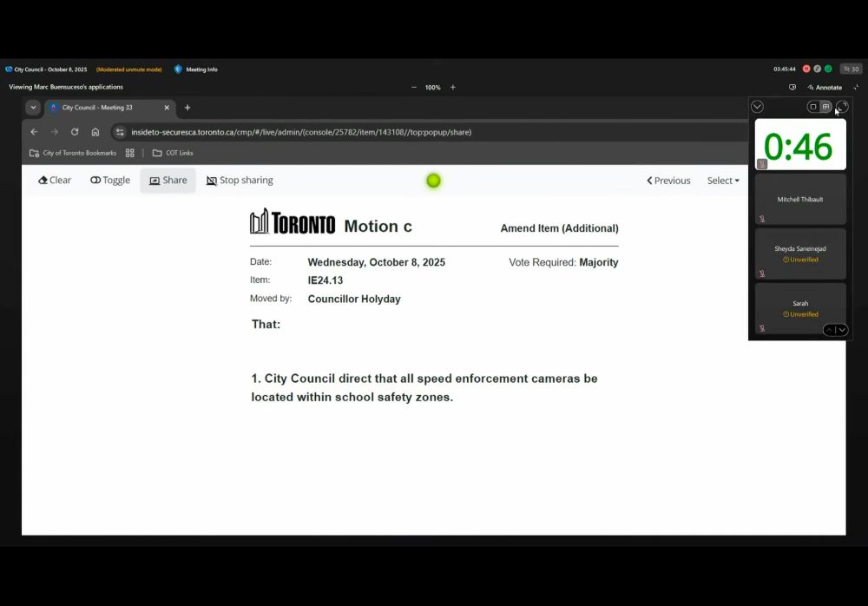The height and width of the screenshot is (606, 868).
Task: Go to the Previous motion
Action: click(668, 181)
